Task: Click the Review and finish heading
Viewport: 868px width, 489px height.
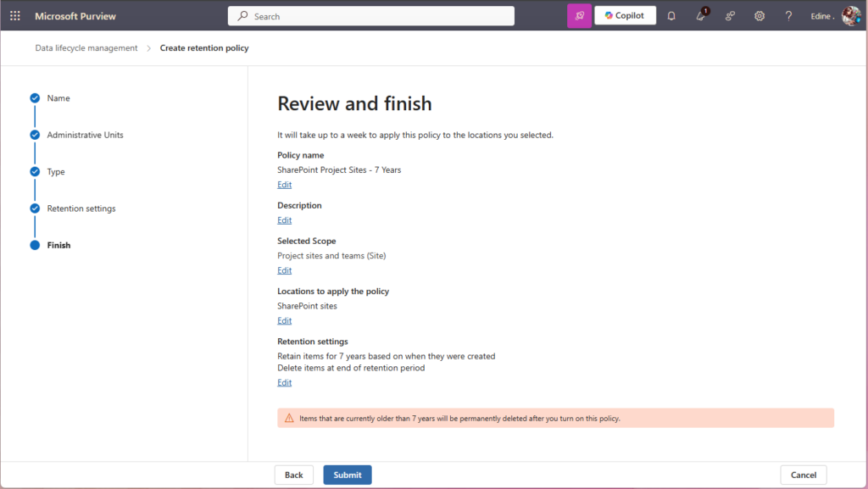Action: pos(354,103)
